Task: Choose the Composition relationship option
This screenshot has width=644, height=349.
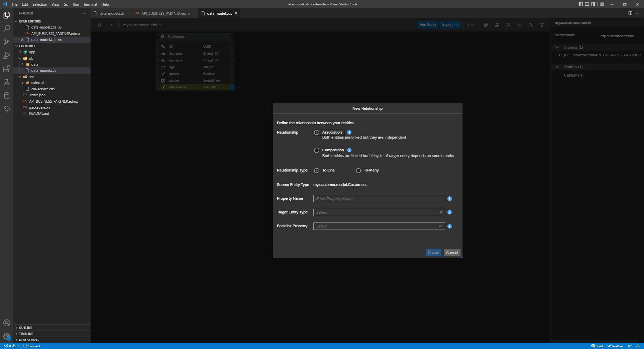Action: [x=316, y=150]
